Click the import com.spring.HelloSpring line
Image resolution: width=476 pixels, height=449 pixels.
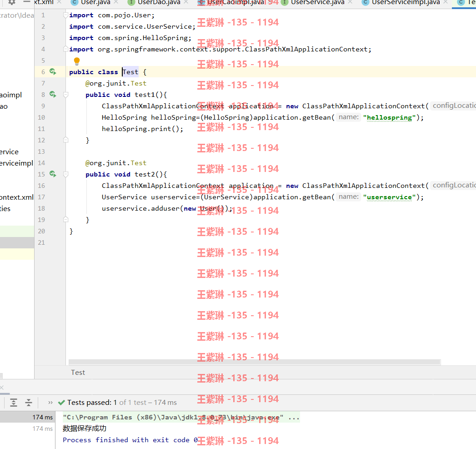(130, 38)
